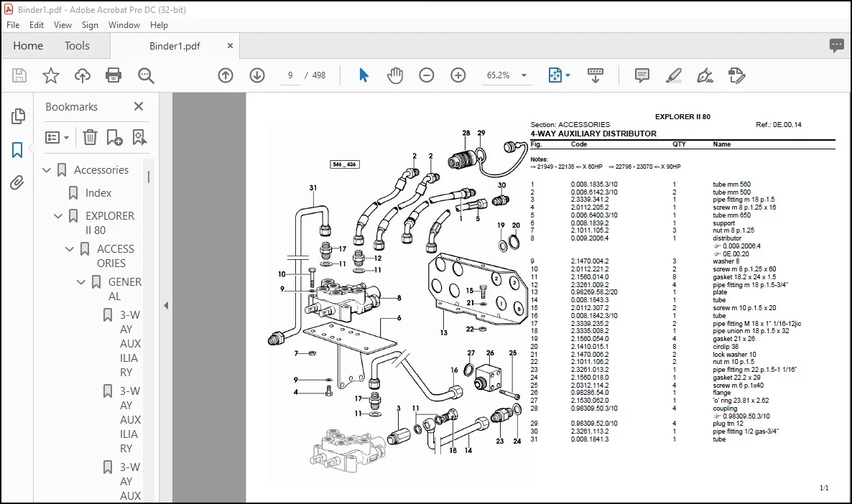Activate the Hand pan tool

(x=395, y=75)
